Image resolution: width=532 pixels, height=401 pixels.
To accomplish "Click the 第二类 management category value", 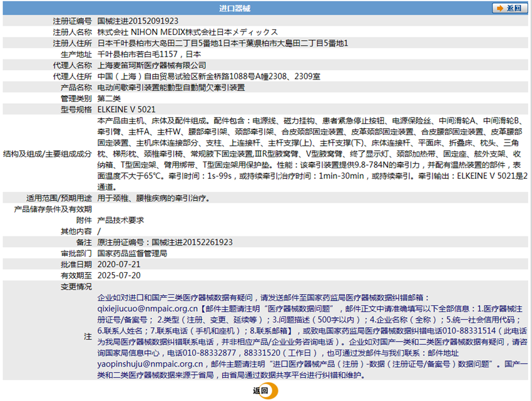I will (x=109, y=99).
